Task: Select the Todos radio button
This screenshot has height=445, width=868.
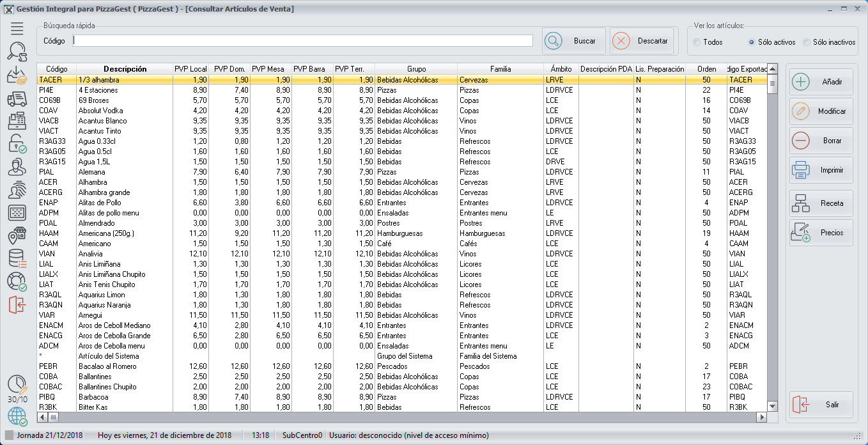Action: pos(697,42)
